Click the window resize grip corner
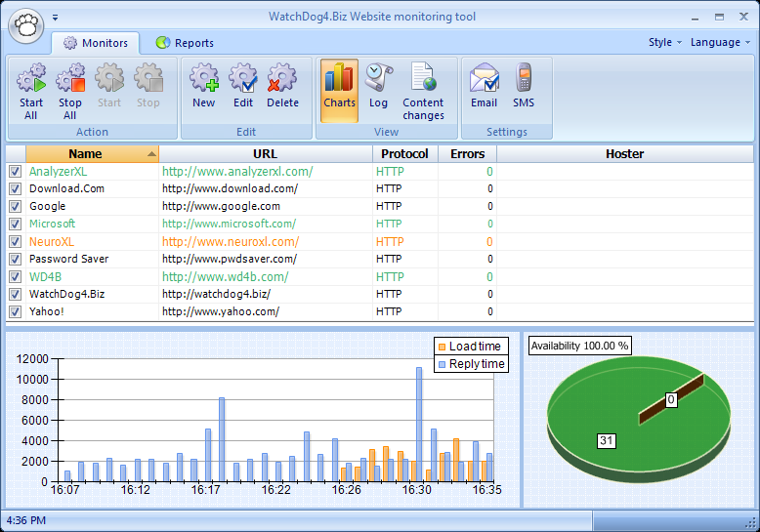The height and width of the screenshot is (532, 760). [750, 523]
